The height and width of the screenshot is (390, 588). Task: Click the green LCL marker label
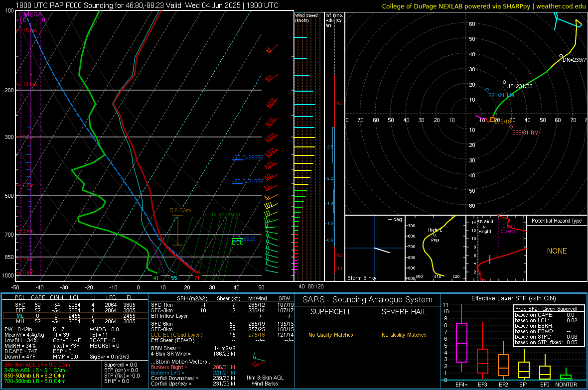tap(237, 243)
